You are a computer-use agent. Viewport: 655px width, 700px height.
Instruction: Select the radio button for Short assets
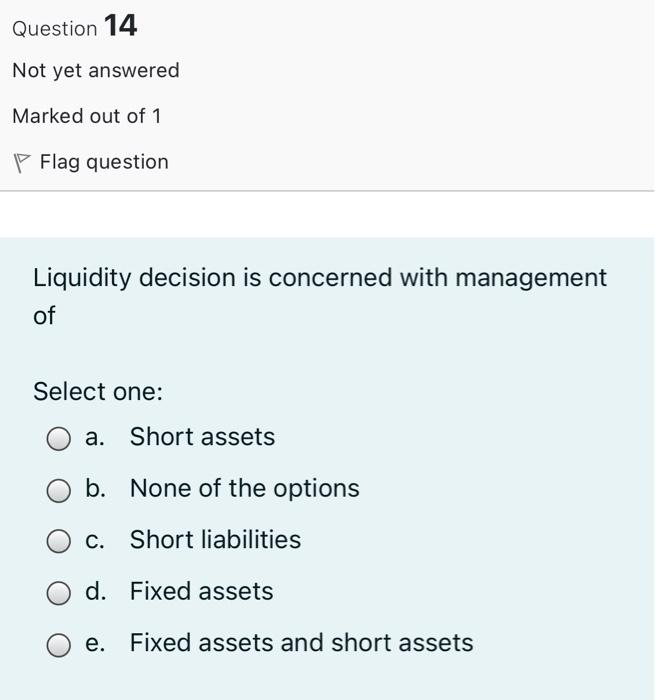pos(60,439)
